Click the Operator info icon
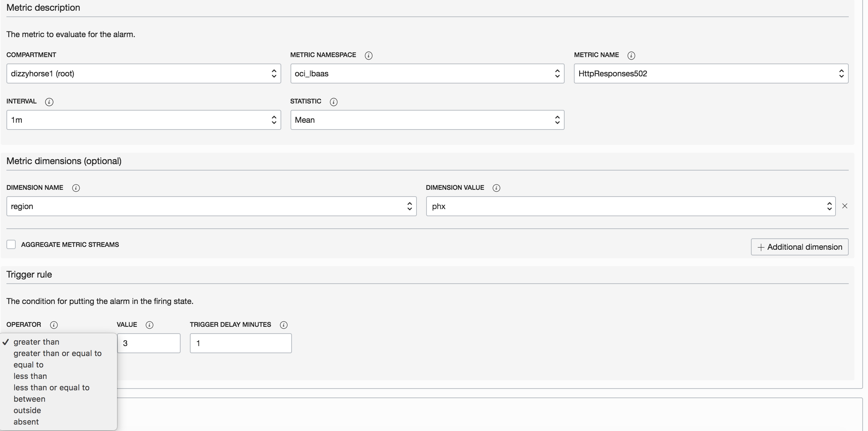The image size is (868, 431). 54,325
